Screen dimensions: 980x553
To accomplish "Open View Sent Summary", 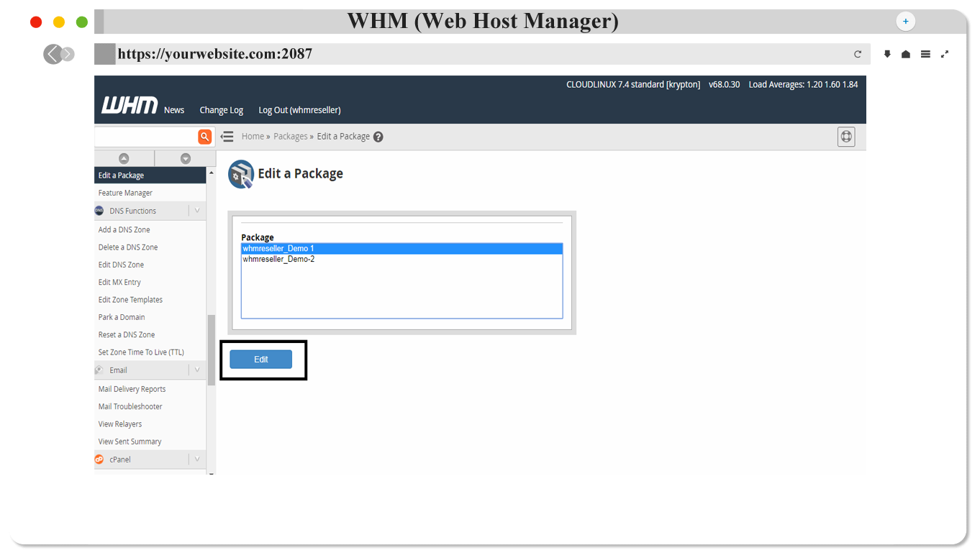I will coord(130,442).
